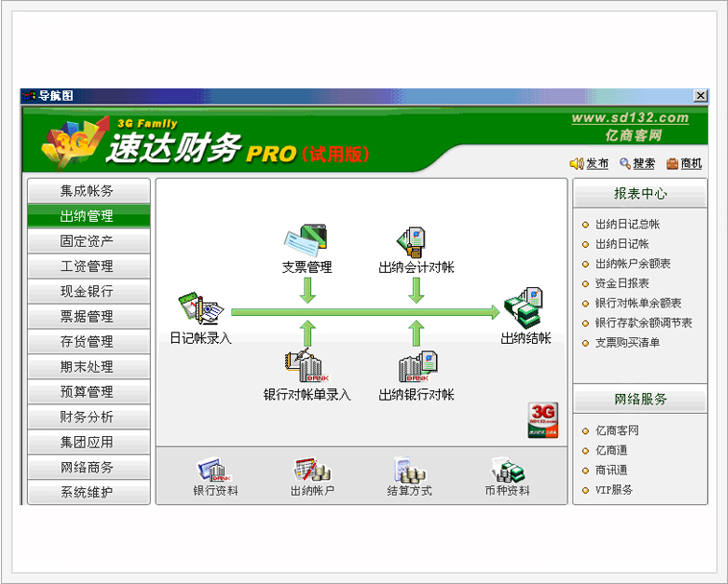Click the 报表中心 panel header

(641, 194)
